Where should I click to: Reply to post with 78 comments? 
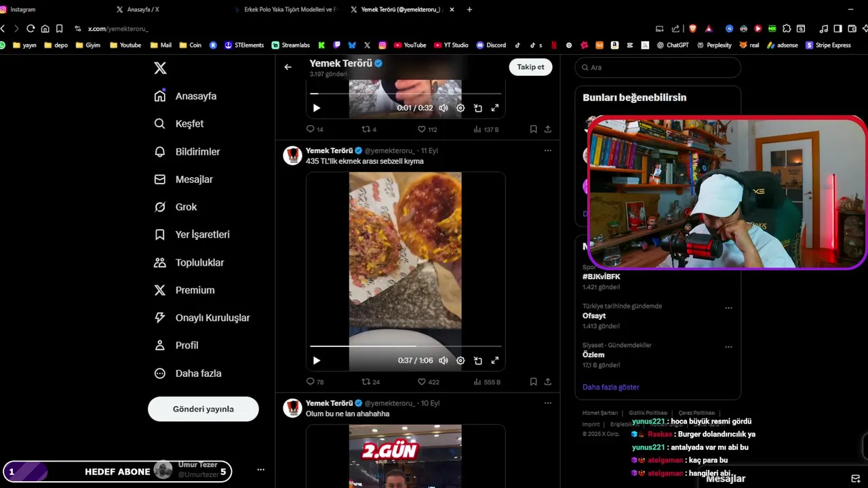315,382
